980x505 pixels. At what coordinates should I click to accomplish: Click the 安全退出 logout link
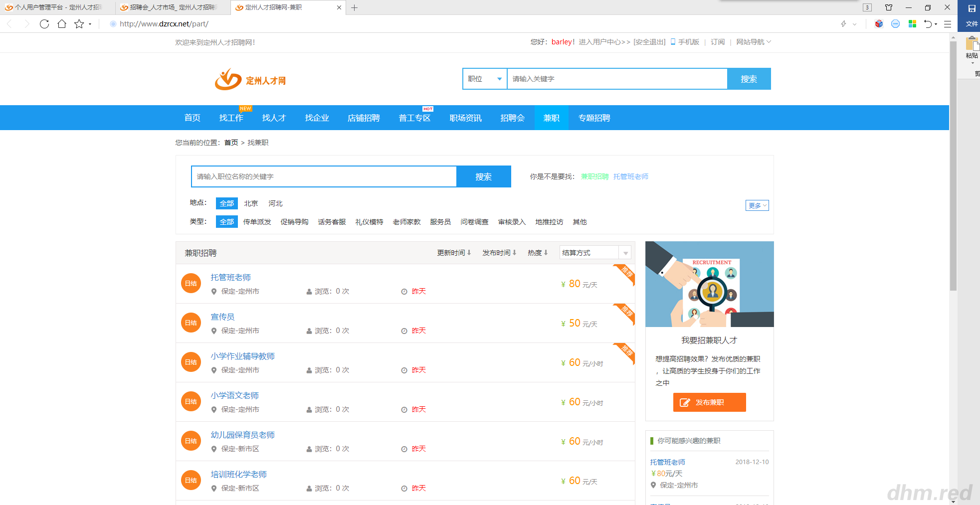pos(649,42)
